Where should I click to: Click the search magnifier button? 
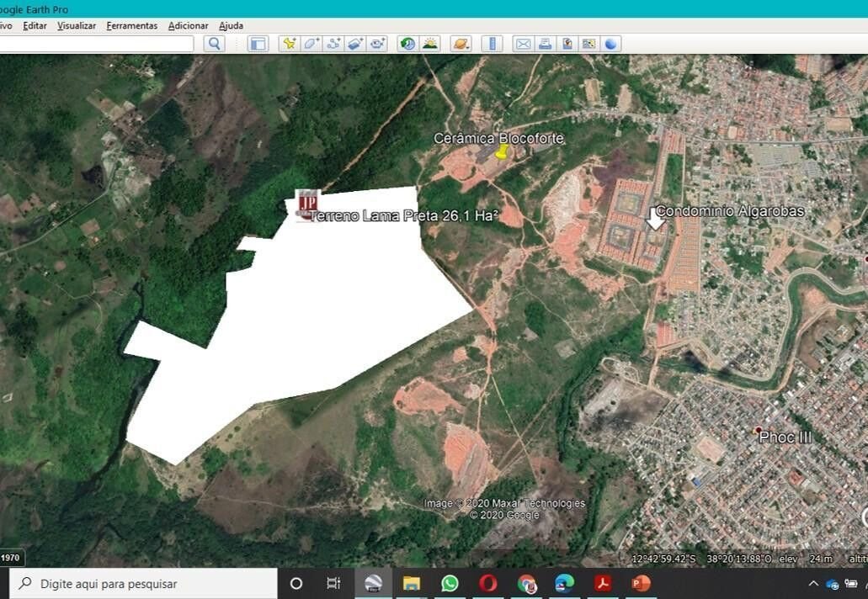coord(214,44)
